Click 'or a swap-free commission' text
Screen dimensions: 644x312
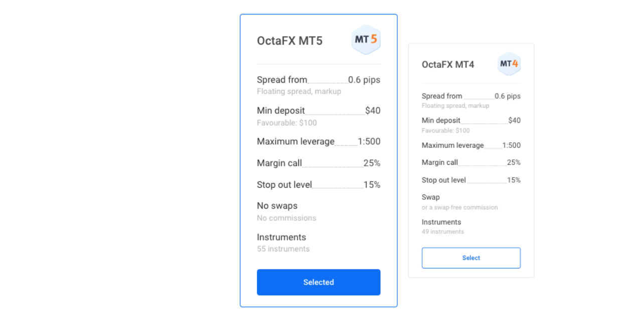click(460, 207)
